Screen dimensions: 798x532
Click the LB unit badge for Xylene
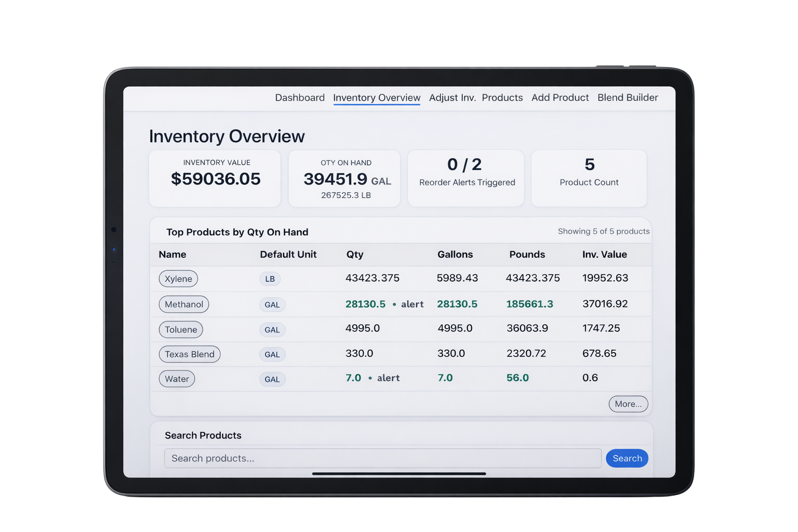[270, 279]
